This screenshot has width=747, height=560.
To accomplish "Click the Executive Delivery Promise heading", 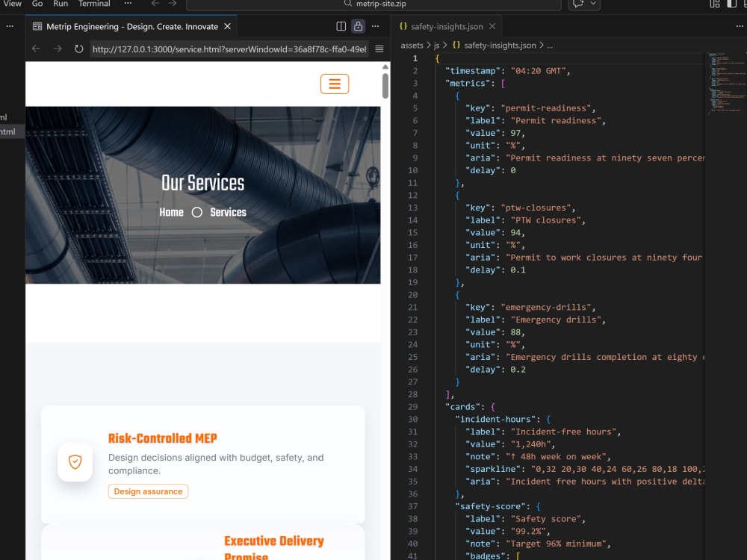I will (274, 548).
